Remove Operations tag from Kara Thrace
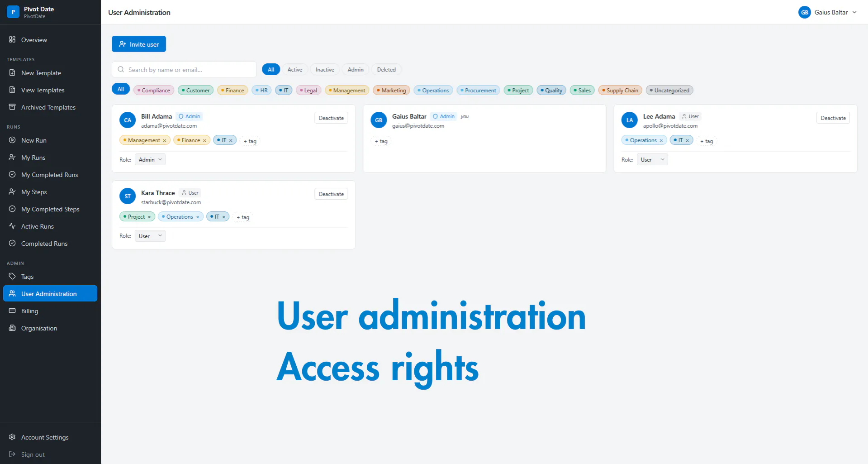The width and height of the screenshot is (868, 464). coord(198,217)
